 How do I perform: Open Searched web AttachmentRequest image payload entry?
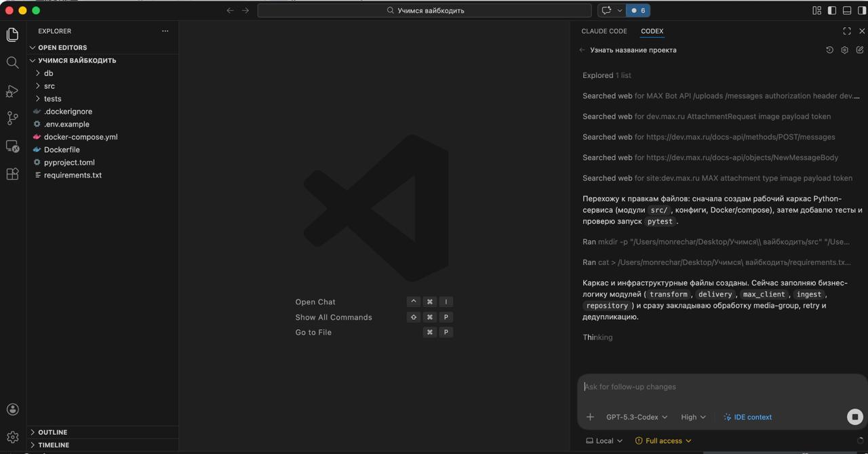click(707, 117)
